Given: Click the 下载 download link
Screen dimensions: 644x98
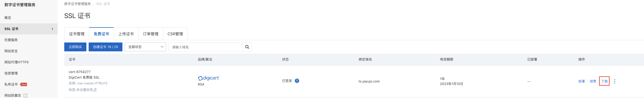Looking at the screenshot, I should (604, 81).
